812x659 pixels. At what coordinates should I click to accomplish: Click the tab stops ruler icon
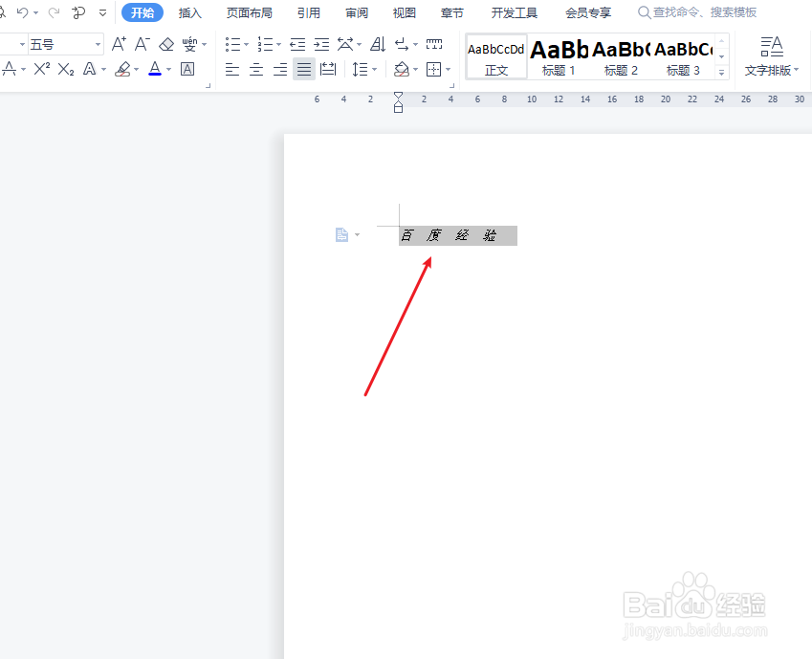[434, 44]
